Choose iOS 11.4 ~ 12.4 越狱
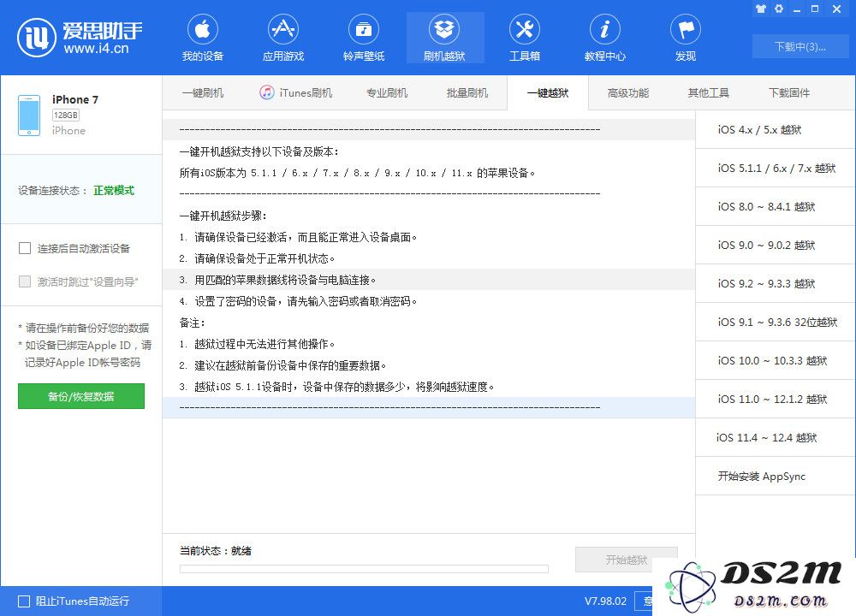Viewport: 856px width, 616px height. click(776, 437)
